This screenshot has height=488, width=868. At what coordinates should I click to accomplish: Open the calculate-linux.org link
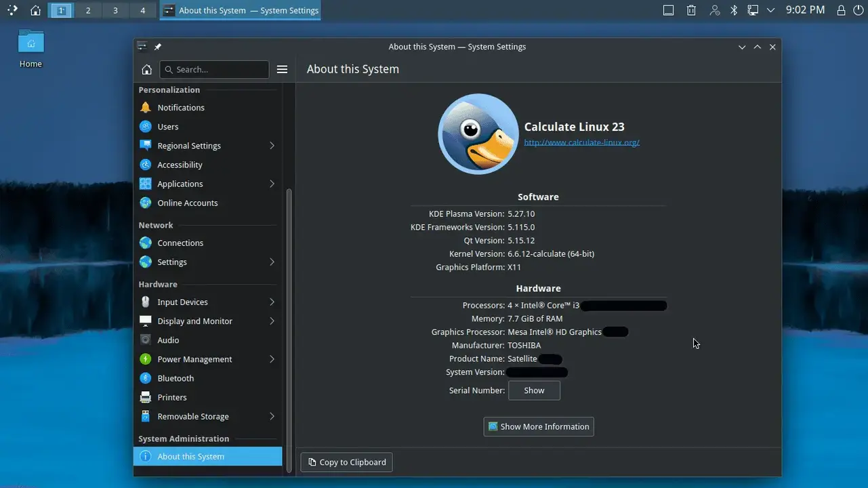pos(581,142)
